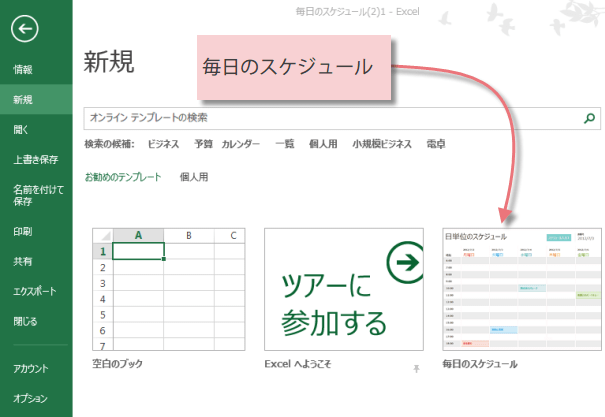Click the 個人用 search suggestion link

[x=323, y=144]
